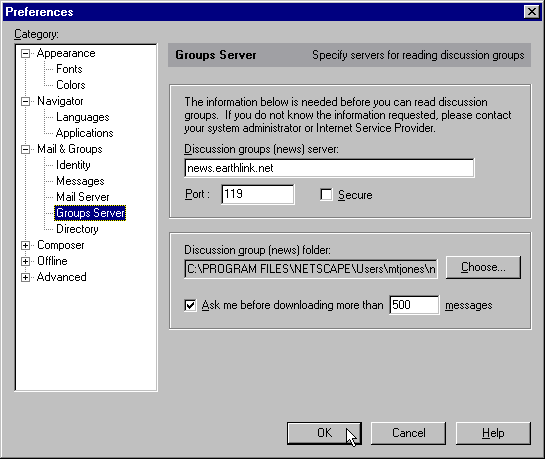Collapse the Navigator category
The image size is (545, 459).
click(x=25, y=101)
